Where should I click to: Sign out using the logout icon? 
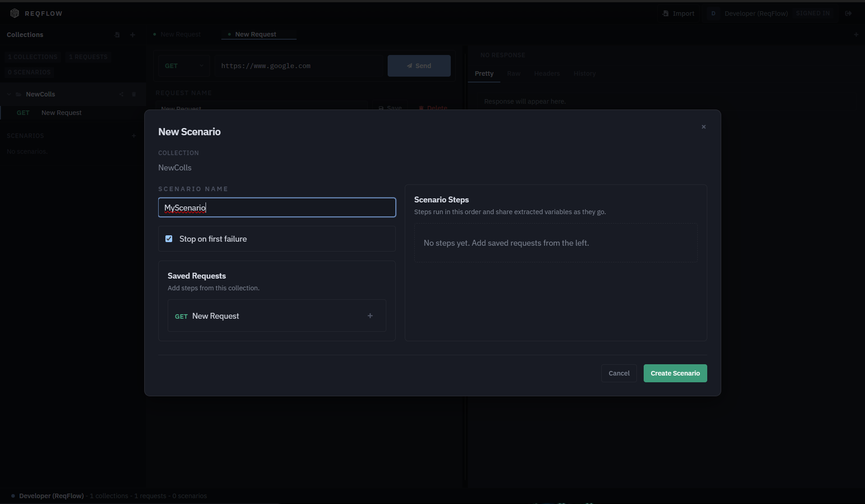point(849,13)
